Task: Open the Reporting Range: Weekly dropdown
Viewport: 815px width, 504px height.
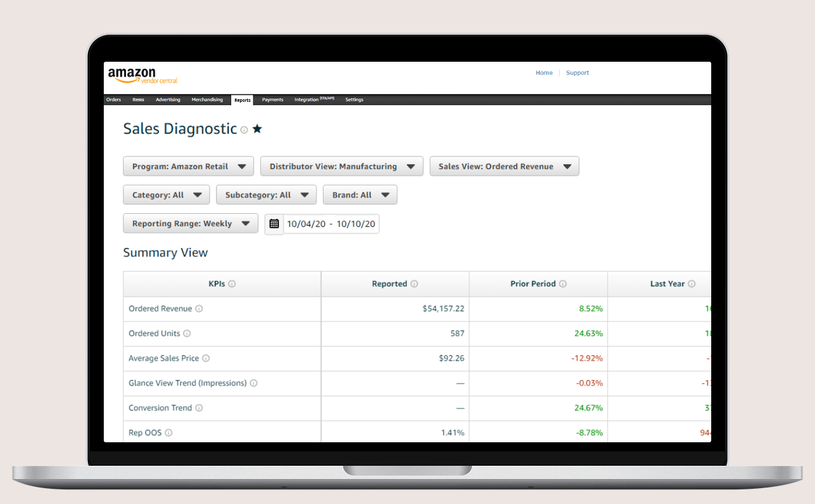Action: pos(190,223)
